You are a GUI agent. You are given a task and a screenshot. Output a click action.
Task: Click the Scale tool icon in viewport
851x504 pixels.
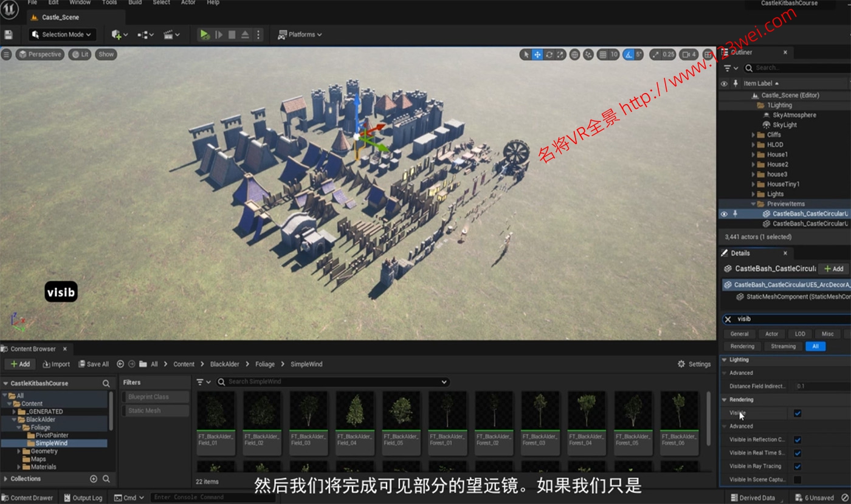tap(560, 54)
